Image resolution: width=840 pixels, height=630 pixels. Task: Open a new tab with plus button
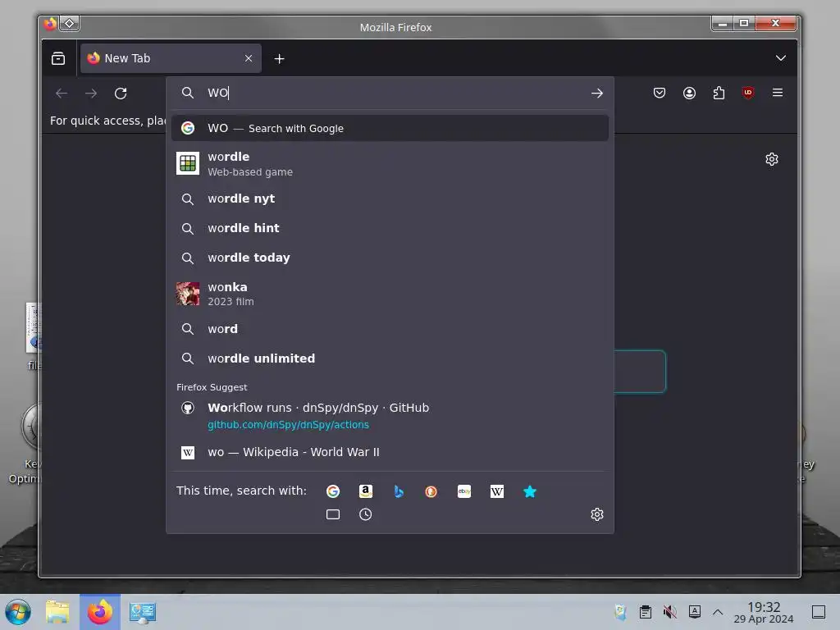coord(279,59)
